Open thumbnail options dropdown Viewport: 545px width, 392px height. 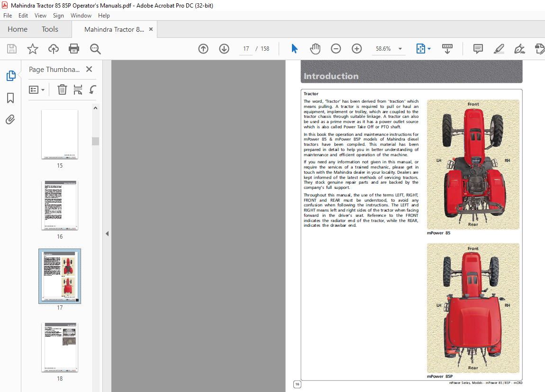(x=36, y=90)
